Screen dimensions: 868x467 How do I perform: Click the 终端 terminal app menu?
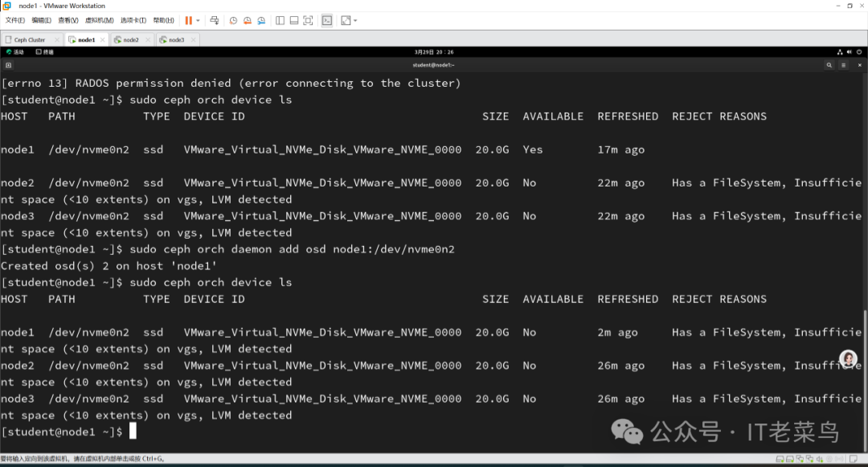tap(45, 52)
